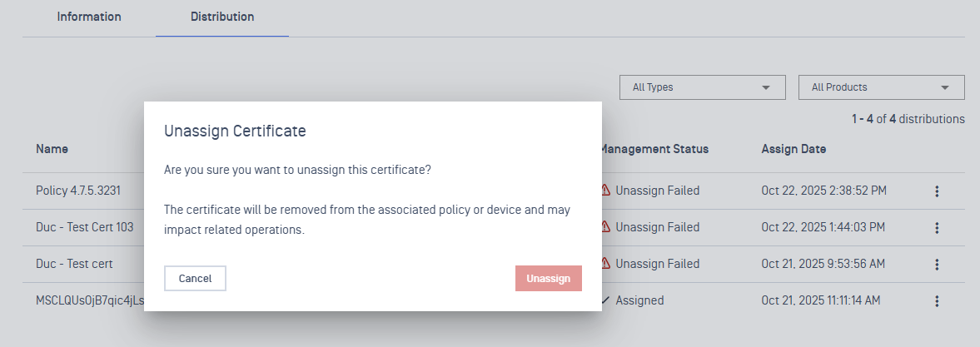
Task: Open kebab menu for Duc - Test Cert 103
Action: (x=937, y=228)
